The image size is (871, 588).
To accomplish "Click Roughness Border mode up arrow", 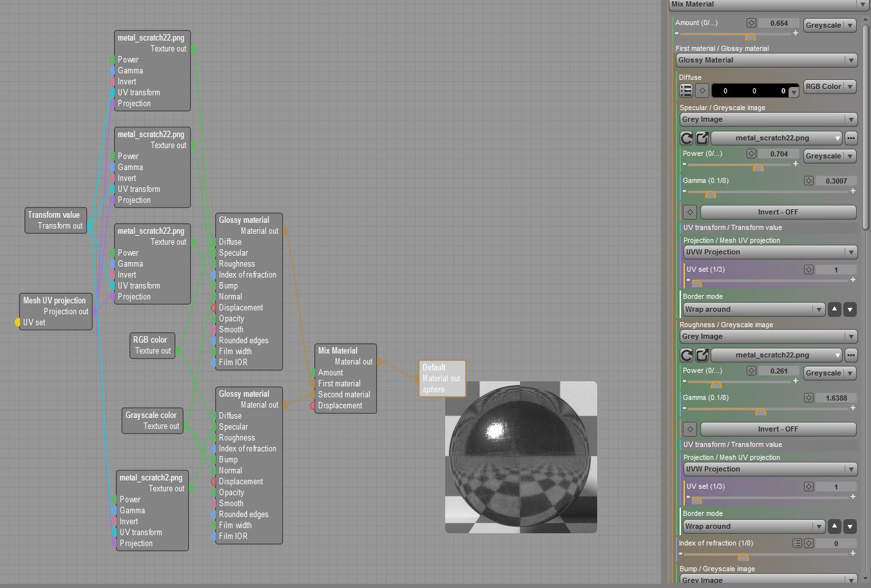I will click(x=834, y=526).
